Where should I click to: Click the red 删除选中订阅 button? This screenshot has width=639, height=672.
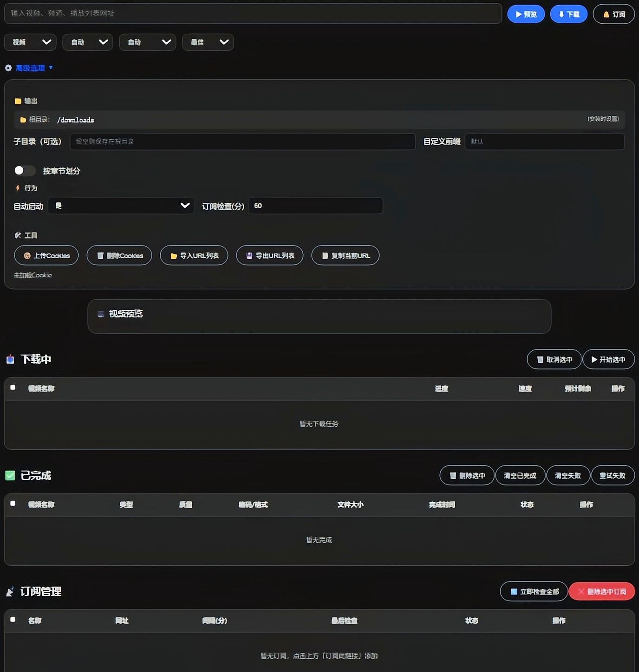(602, 591)
